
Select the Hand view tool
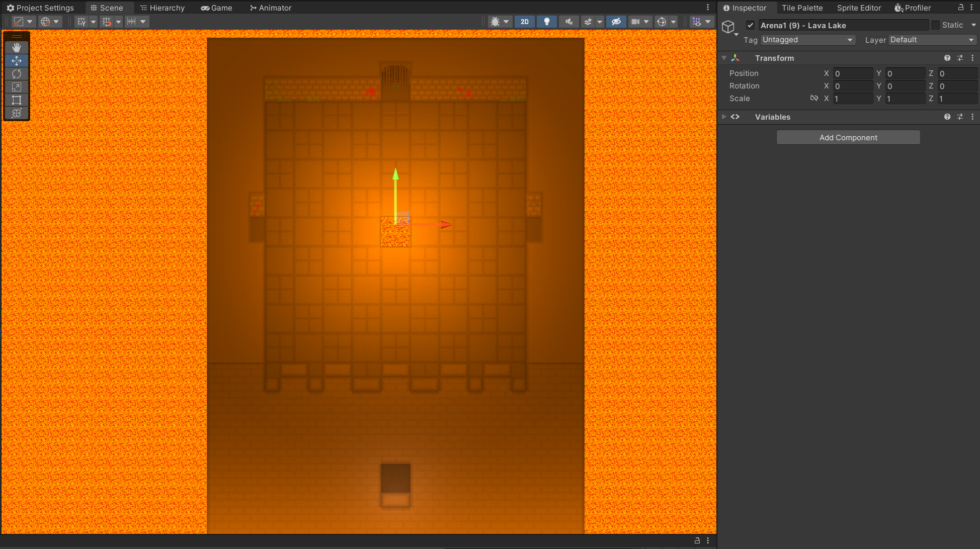pos(17,47)
